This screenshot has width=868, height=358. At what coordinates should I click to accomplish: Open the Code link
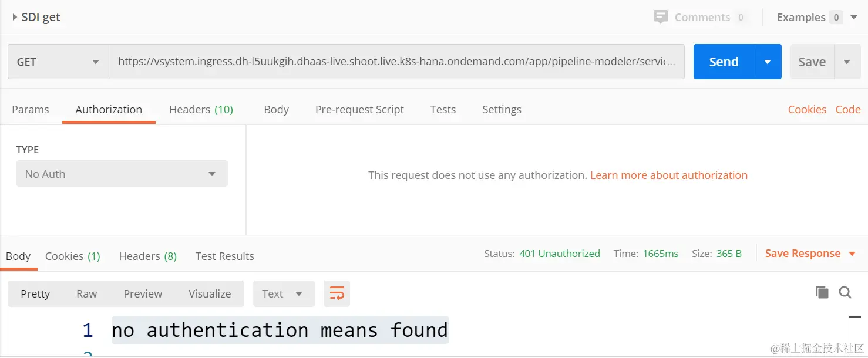tap(848, 109)
